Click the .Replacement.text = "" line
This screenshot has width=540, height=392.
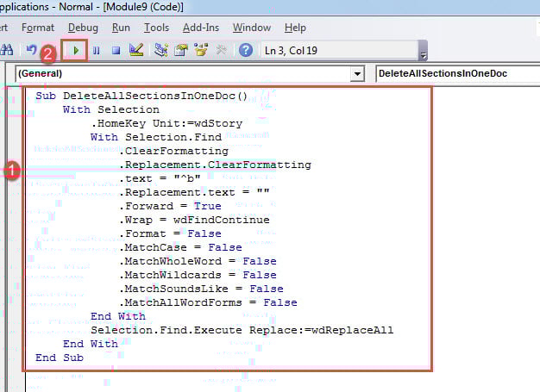[x=194, y=192]
